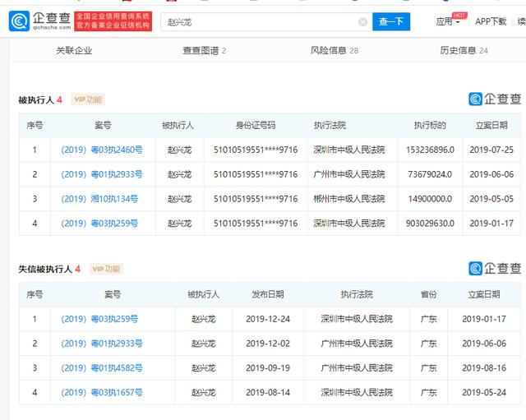The width and height of the screenshot is (526, 420).
Task: Click the VIP功能 badge next to 被执行人
Action: pyautogui.click(x=87, y=100)
